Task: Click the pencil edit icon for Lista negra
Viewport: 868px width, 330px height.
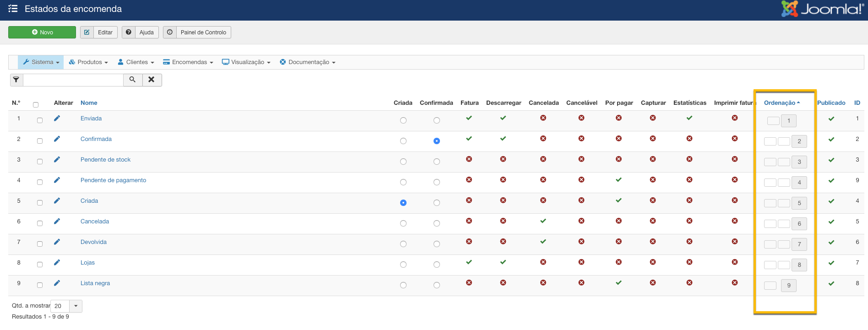Action: click(57, 283)
